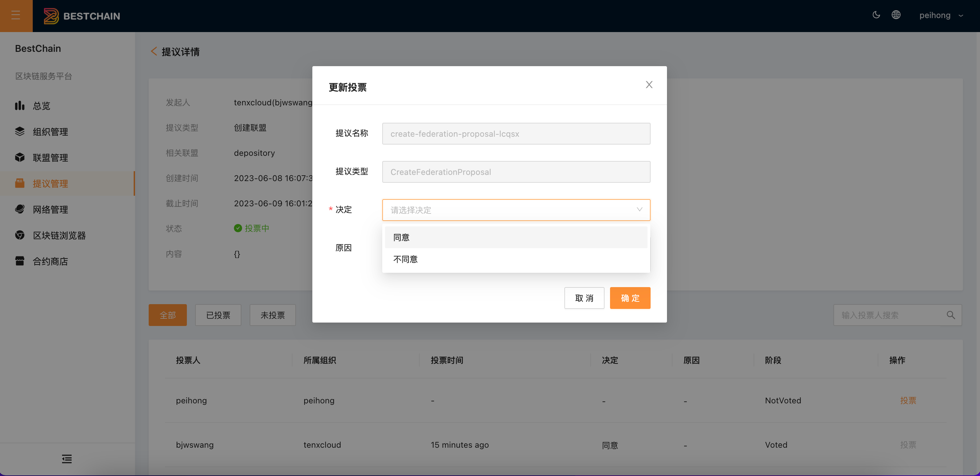This screenshot has width=980, height=476.
Task: Click the 决定 dropdown chevron arrow
Action: (639, 210)
